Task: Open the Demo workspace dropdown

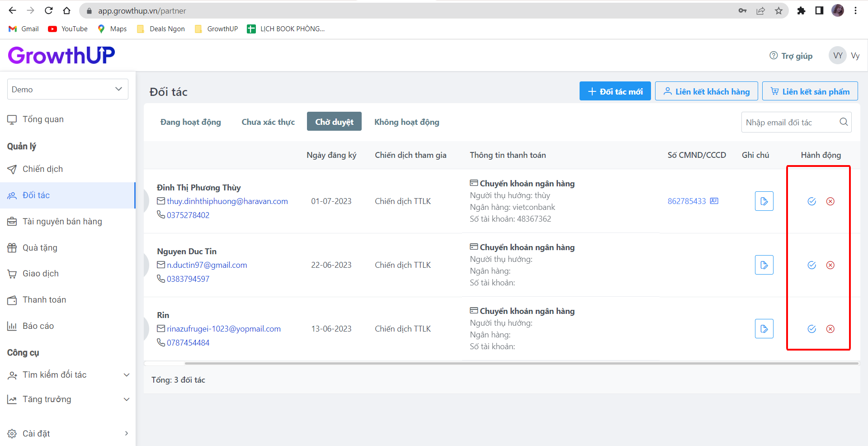Action: coord(68,89)
